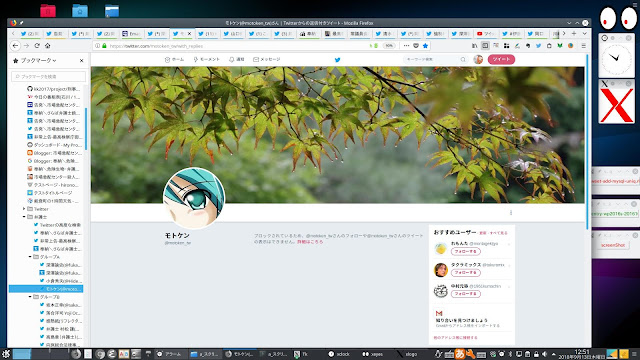This screenshot has height=360, width=640.
Task: Open the 通知 notifications link
Action: click(x=236, y=60)
